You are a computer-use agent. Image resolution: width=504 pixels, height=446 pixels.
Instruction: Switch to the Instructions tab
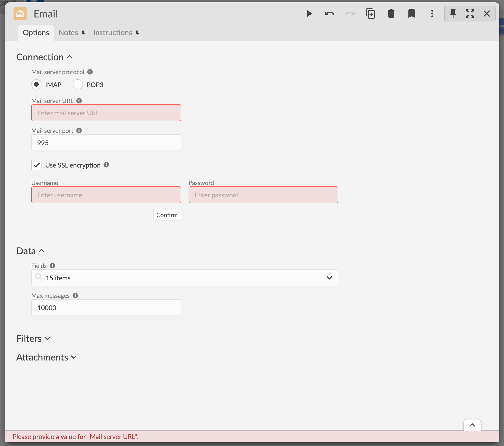click(x=113, y=33)
